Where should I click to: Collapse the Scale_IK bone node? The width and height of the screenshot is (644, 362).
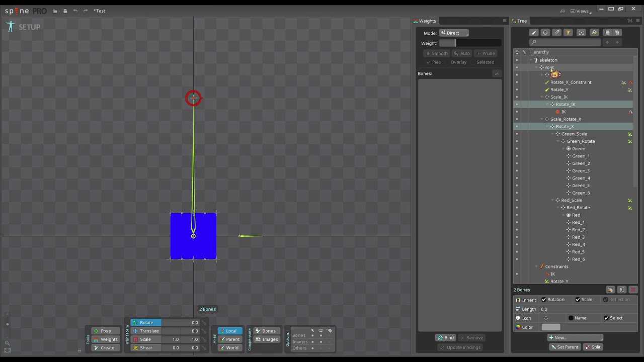pyautogui.click(x=542, y=97)
